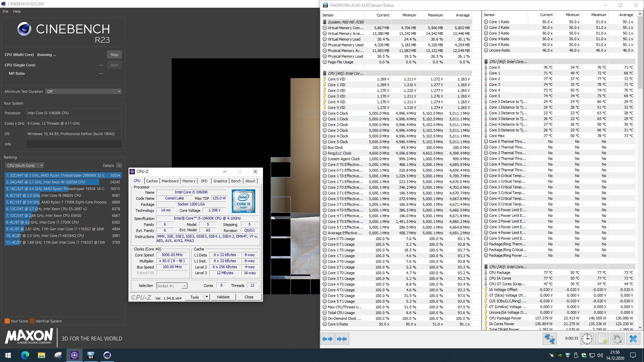
Task: Open Cinebench Help menu
Action: click(x=17, y=11)
